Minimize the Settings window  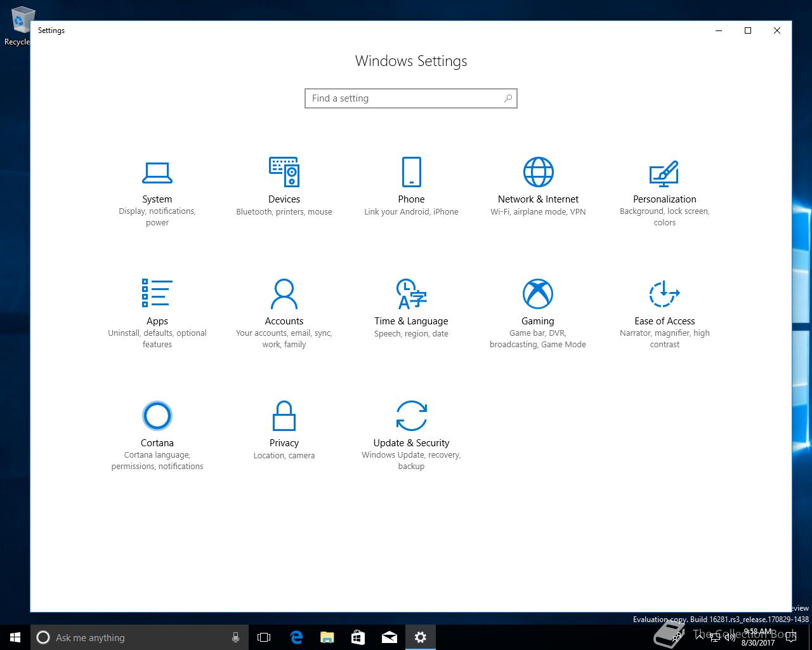pos(719,30)
